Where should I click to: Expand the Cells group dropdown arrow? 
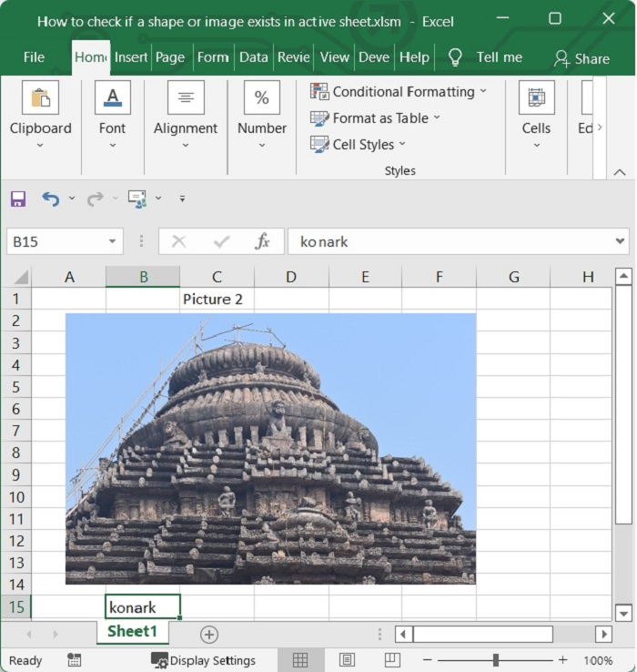click(x=536, y=146)
